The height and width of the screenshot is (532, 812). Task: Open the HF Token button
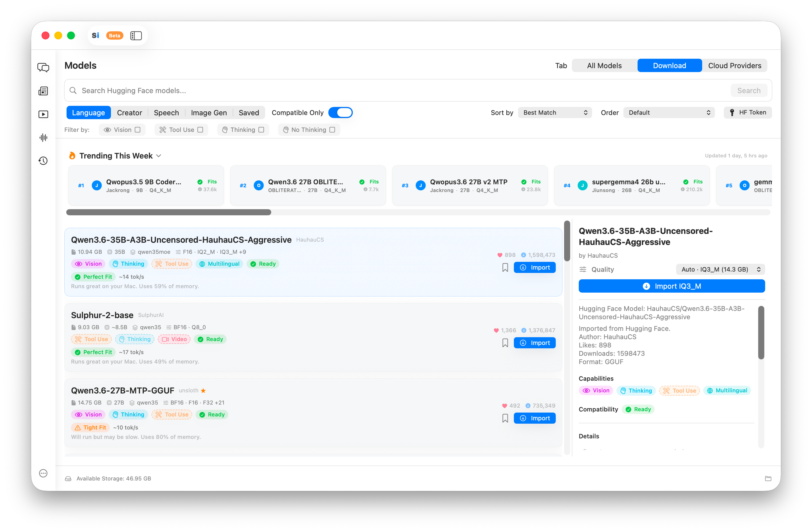(x=747, y=112)
